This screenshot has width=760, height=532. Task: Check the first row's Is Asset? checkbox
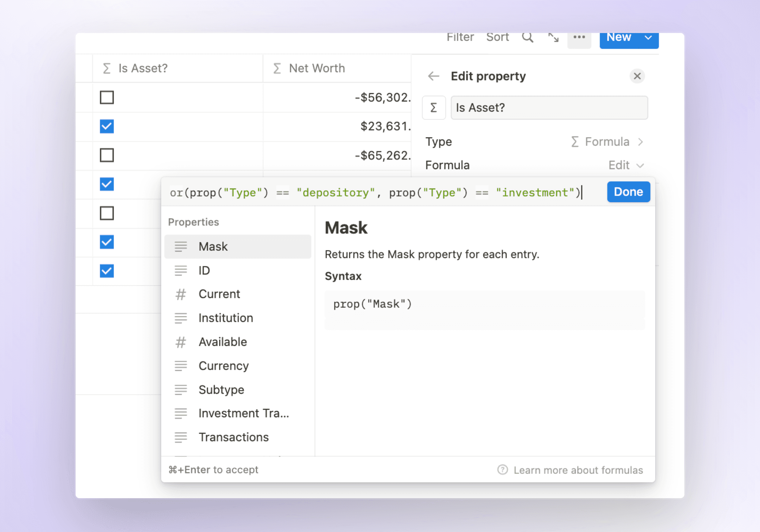(x=107, y=98)
